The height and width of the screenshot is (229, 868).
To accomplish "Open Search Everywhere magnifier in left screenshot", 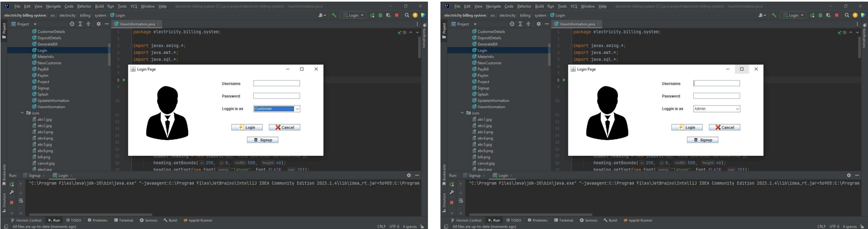I will [x=407, y=15].
